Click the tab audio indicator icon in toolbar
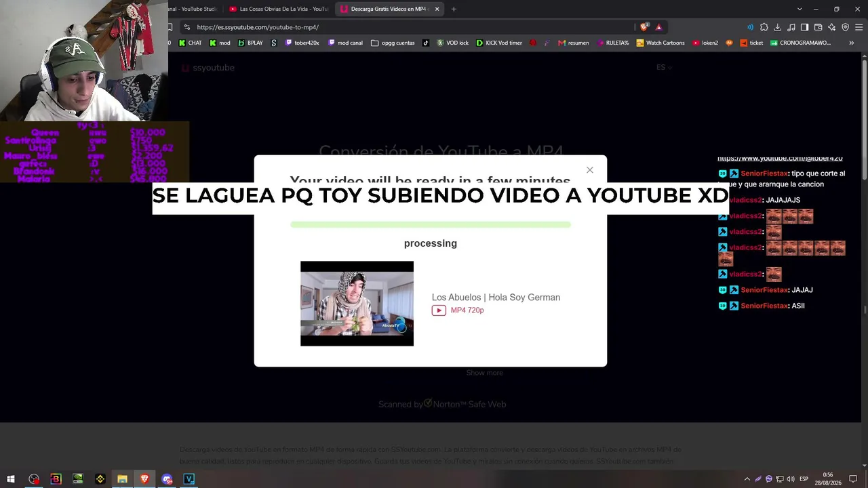 pos(750,27)
